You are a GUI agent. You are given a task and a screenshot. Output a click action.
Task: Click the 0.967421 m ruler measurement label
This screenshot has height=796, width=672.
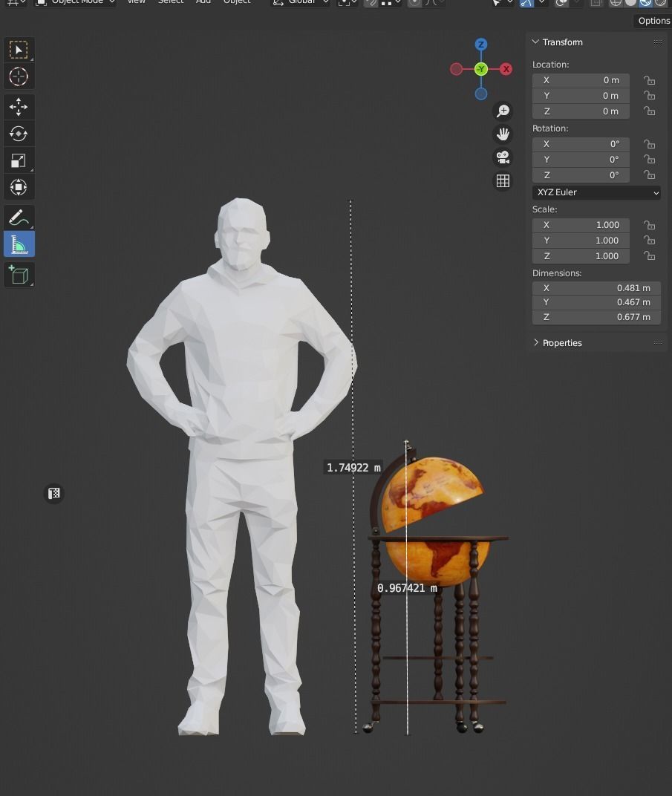(407, 588)
